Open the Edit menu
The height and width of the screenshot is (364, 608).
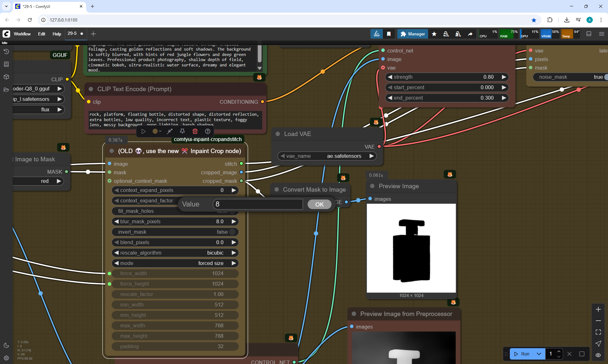[x=41, y=34]
